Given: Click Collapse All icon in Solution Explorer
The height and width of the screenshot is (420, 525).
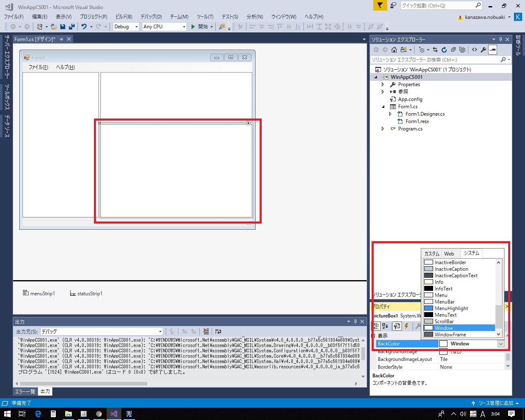Looking at the screenshot, I should (453, 50).
